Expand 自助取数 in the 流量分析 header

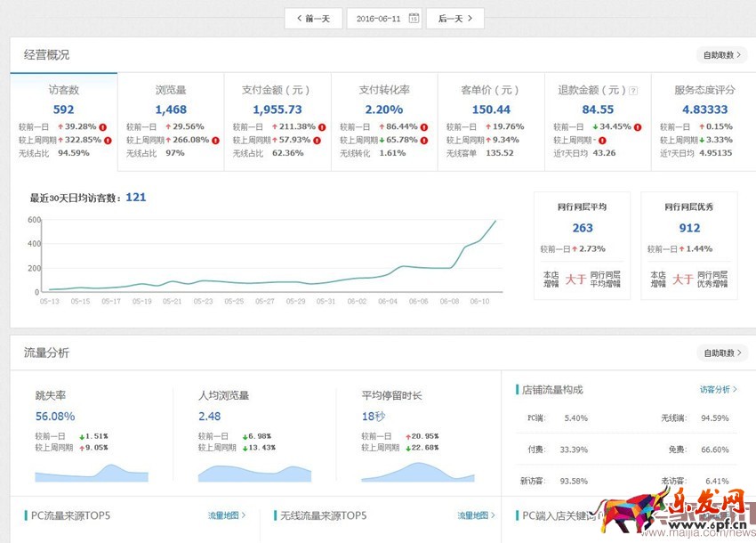[722, 353]
